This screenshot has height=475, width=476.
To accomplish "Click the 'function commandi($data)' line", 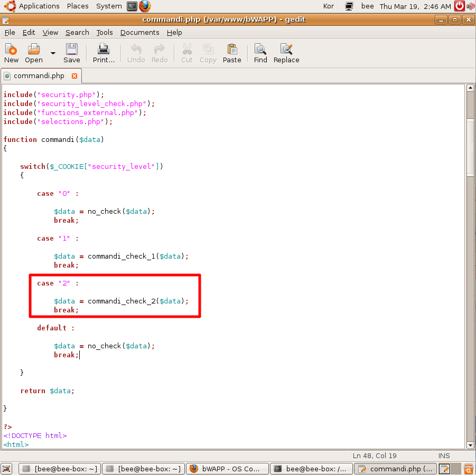I will 54,139.
